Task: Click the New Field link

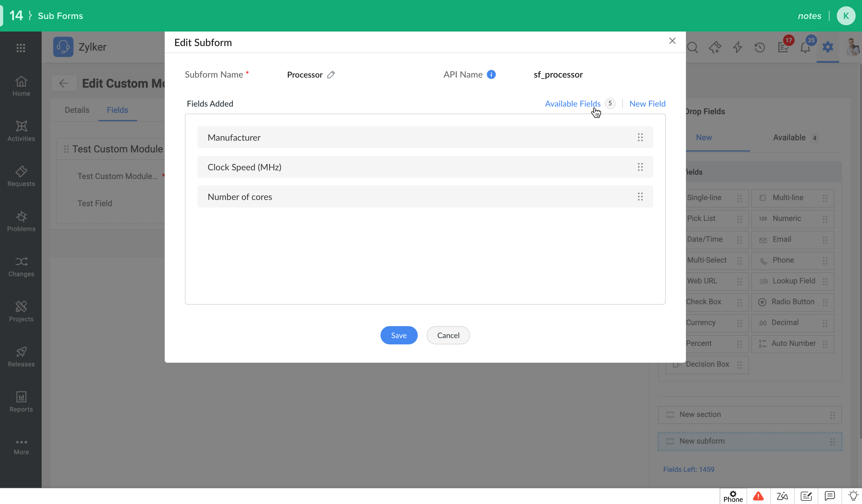Action: 647,103
